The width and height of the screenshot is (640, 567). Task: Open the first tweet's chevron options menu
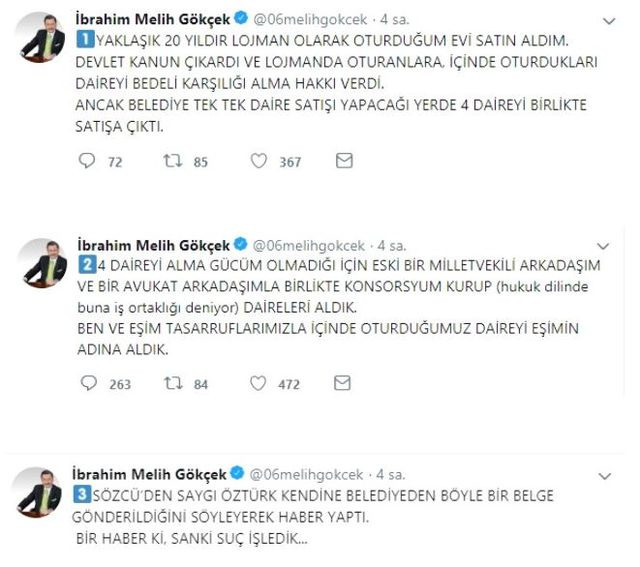pyautogui.click(x=609, y=20)
